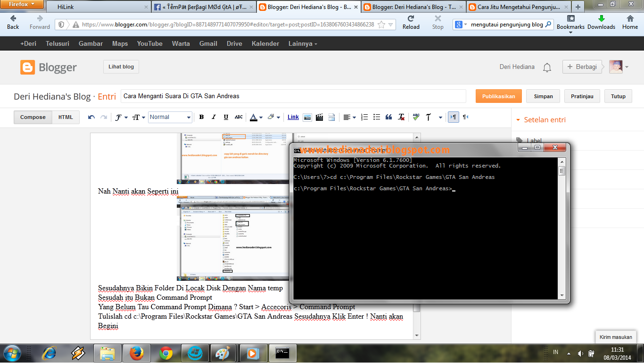Click the Publikasikan button
The width and height of the screenshot is (644, 363).
498,96
